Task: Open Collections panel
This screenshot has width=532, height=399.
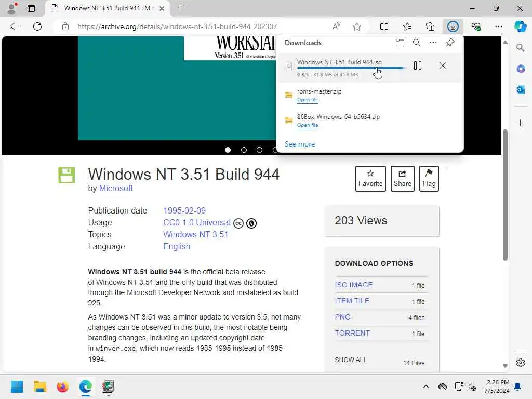Action: pos(430,26)
